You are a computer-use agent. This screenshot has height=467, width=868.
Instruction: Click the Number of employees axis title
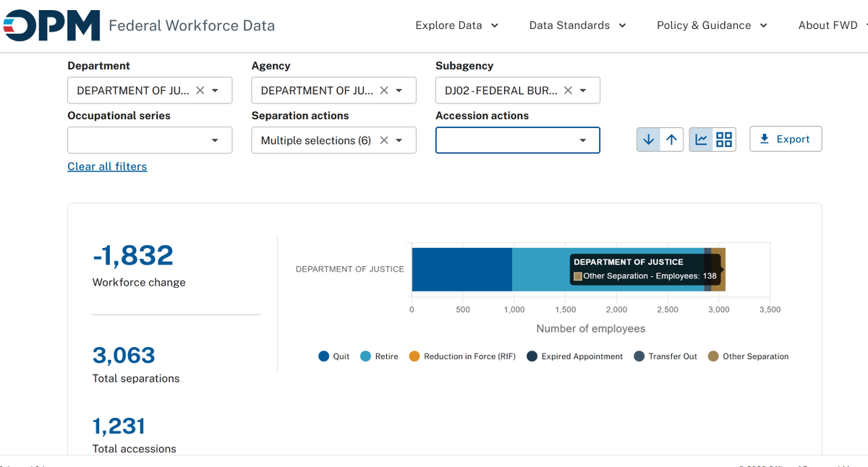(591, 329)
